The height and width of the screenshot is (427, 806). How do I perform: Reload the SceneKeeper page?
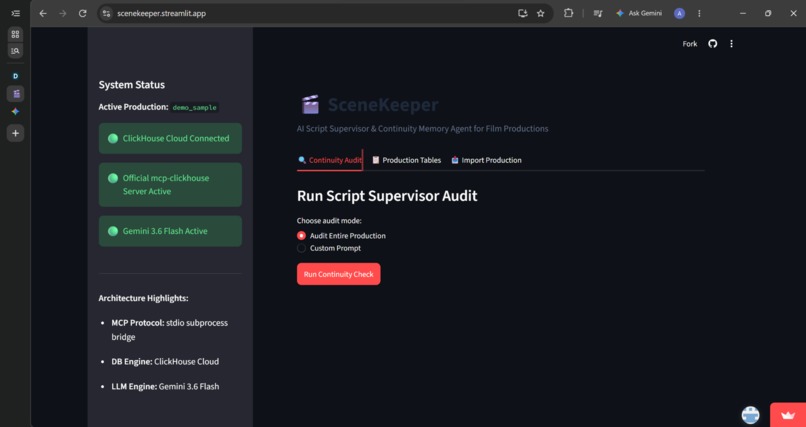tap(82, 13)
